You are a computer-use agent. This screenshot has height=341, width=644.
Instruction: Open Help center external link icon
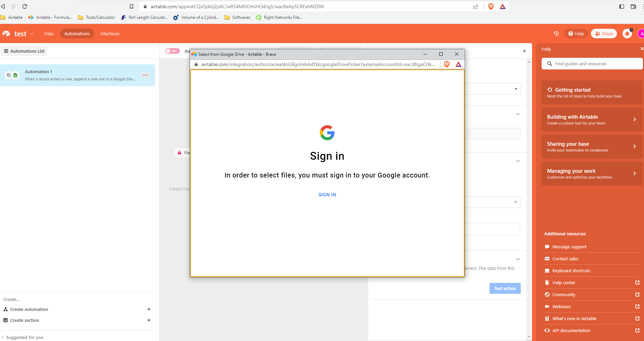click(x=637, y=283)
